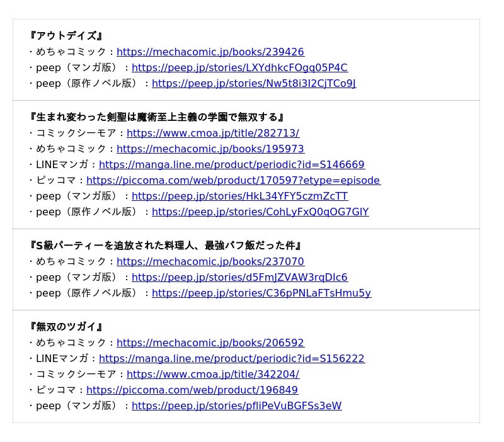Click the 『S級パーティーを追放された料理人』 heading

pyautogui.click(x=165, y=246)
